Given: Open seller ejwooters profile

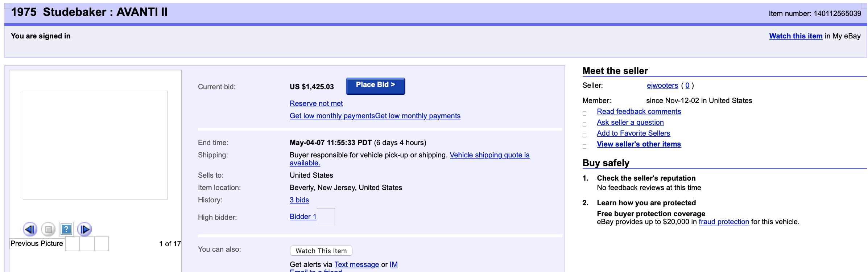Looking at the screenshot, I should (x=662, y=85).
